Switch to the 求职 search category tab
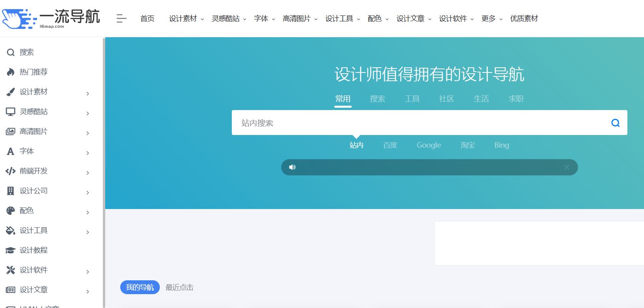The width and height of the screenshot is (644, 308). 516,99
